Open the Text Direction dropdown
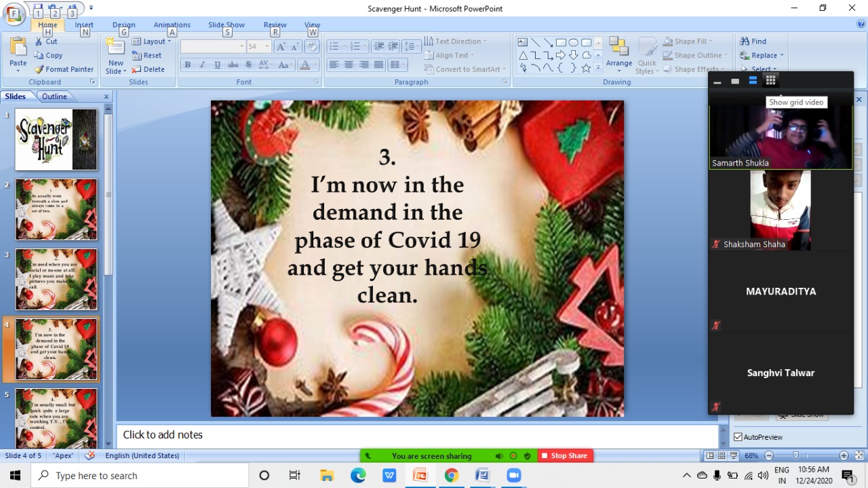Screen dimensions: 868x488 455,41
